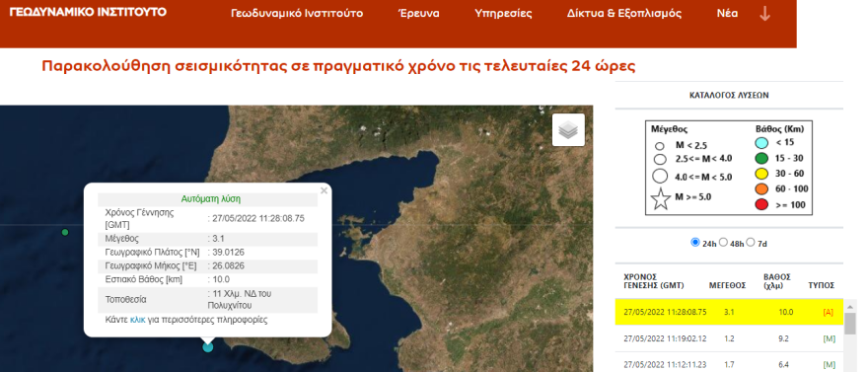The height and width of the screenshot is (372, 868).
Task: Open the Γεωδυναμικό Ινστιτούτο menu
Action: click(297, 14)
